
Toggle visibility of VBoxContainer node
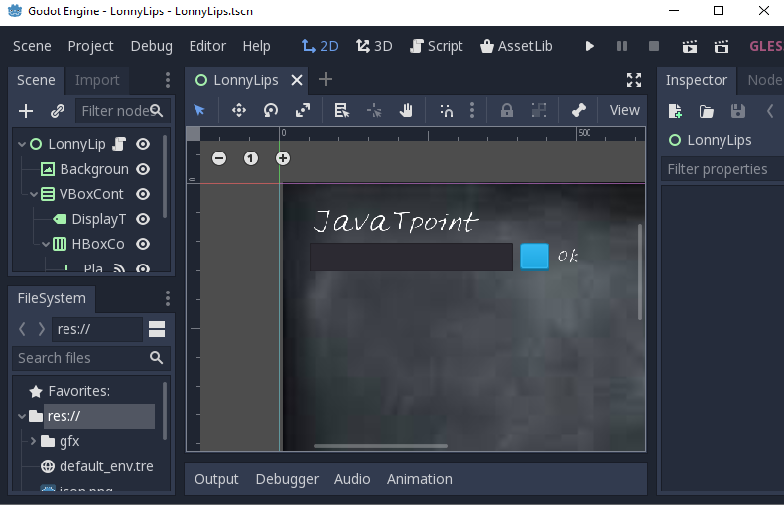pyautogui.click(x=143, y=194)
